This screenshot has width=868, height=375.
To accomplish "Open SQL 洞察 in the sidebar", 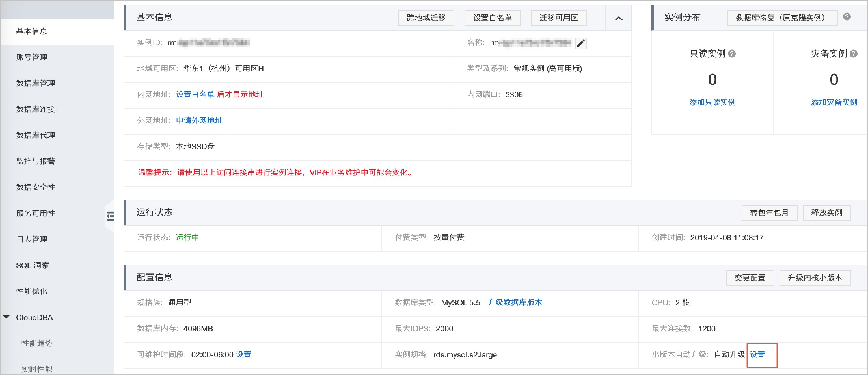I will click(33, 265).
